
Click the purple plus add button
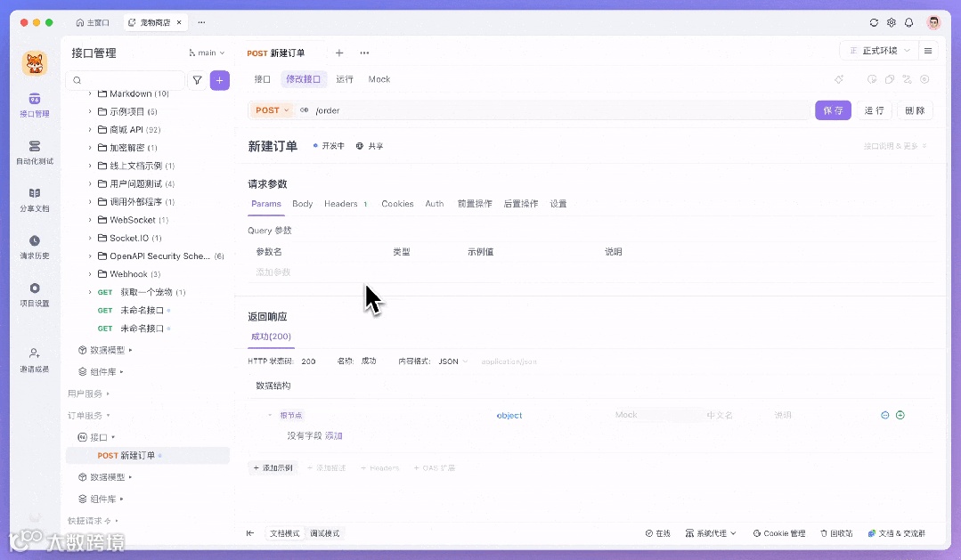pos(219,80)
